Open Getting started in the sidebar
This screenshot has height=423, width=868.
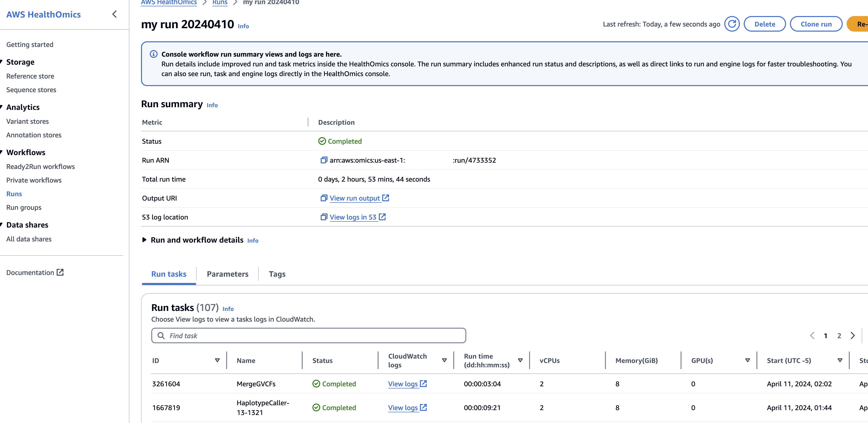(30, 44)
